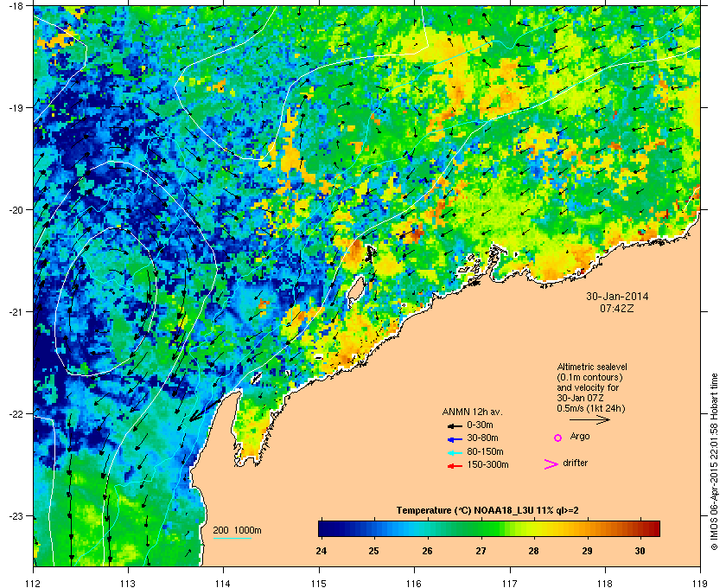Click the black 0-30m arrow legend icon
The image size is (726, 588).
(x=455, y=426)
